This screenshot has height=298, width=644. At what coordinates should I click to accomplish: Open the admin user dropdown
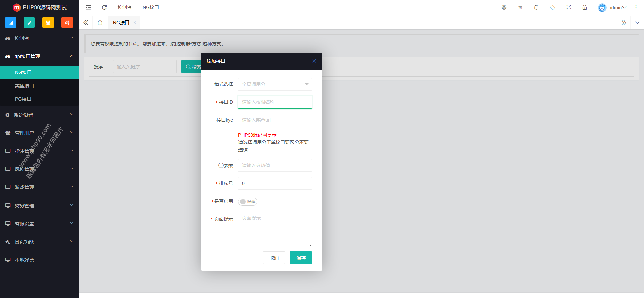click(x=612, y=7)
